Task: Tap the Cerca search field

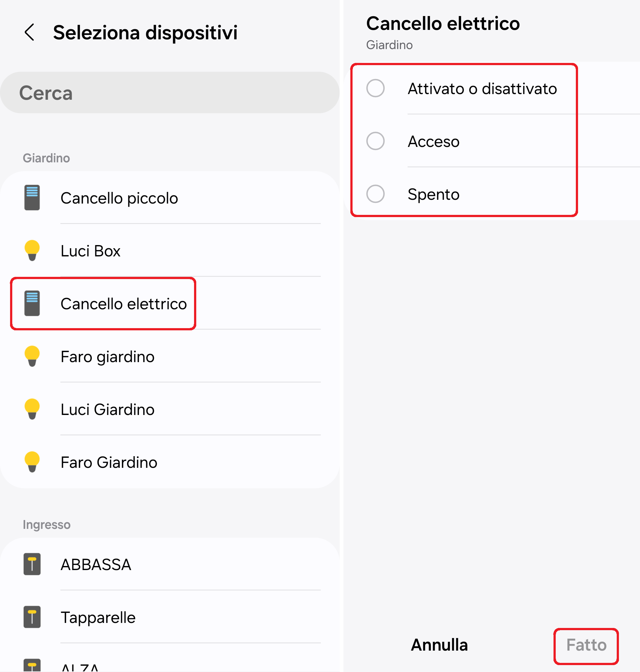Action: (x=170, y=93)
